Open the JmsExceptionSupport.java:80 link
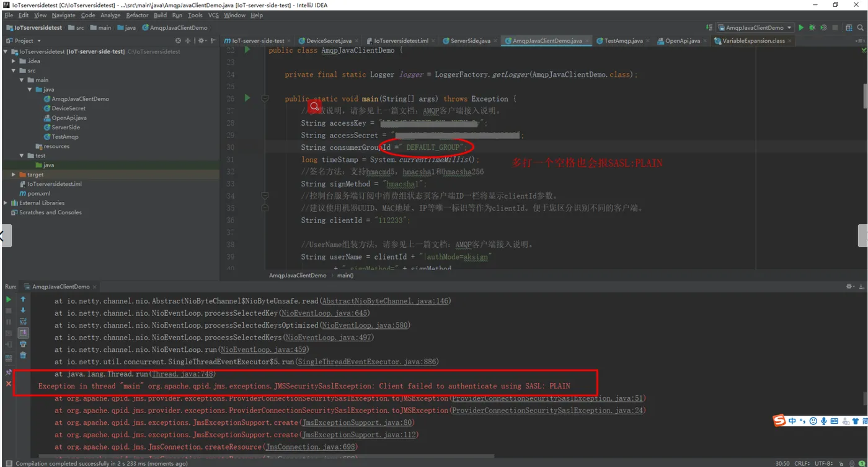The height and width of the screenshot is (467, 868). coord(357,422)
